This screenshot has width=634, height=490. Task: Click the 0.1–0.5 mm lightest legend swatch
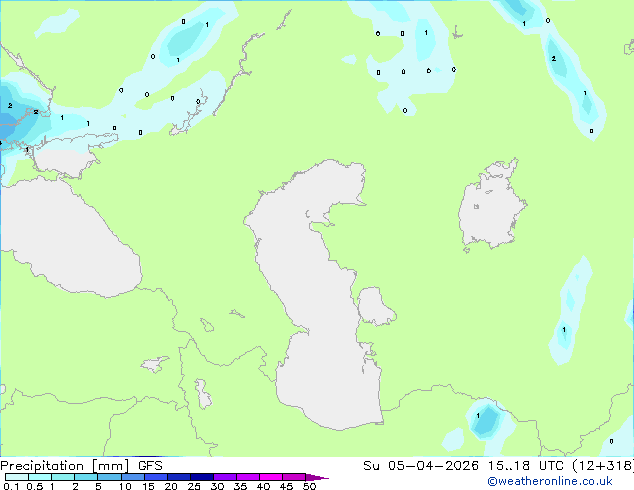click(17, 477)
